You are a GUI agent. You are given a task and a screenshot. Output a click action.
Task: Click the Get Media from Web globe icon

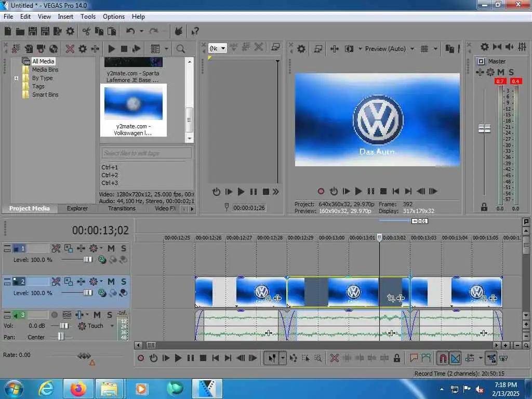coord(54,49)
